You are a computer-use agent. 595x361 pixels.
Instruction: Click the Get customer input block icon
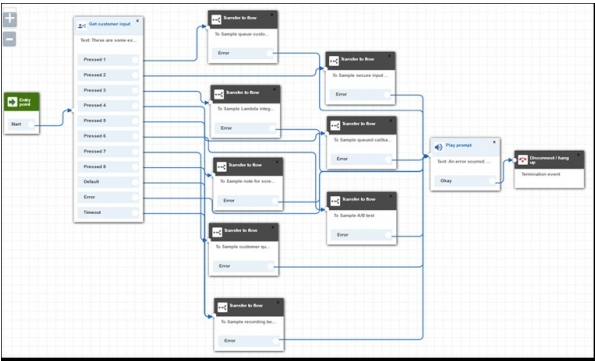point(82,26)
